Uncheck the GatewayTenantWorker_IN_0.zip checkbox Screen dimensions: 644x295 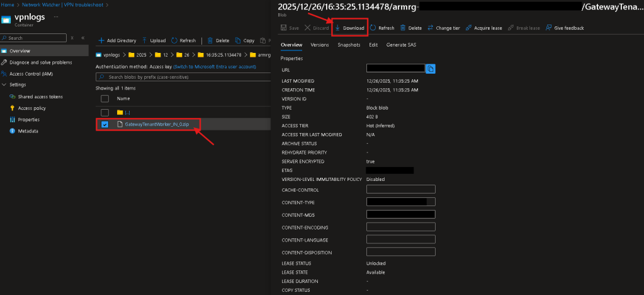[x=105, y=124]
